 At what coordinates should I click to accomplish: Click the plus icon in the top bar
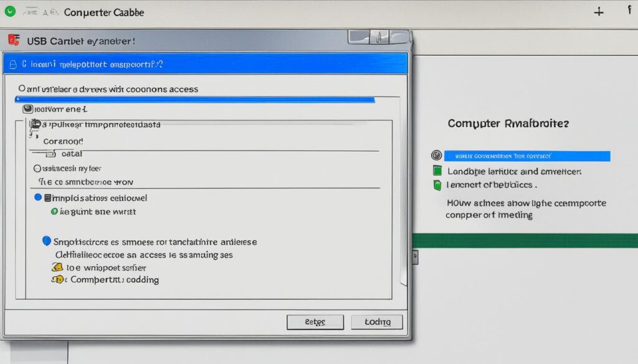pyautogui.click(x=599, y=12)
